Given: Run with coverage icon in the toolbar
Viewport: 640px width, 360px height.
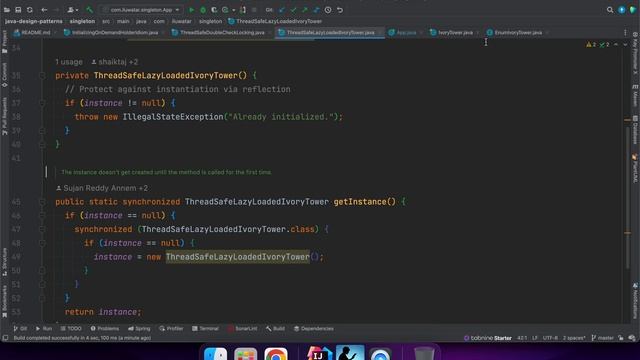Looking at the screenshot, I should coord(214,10).
